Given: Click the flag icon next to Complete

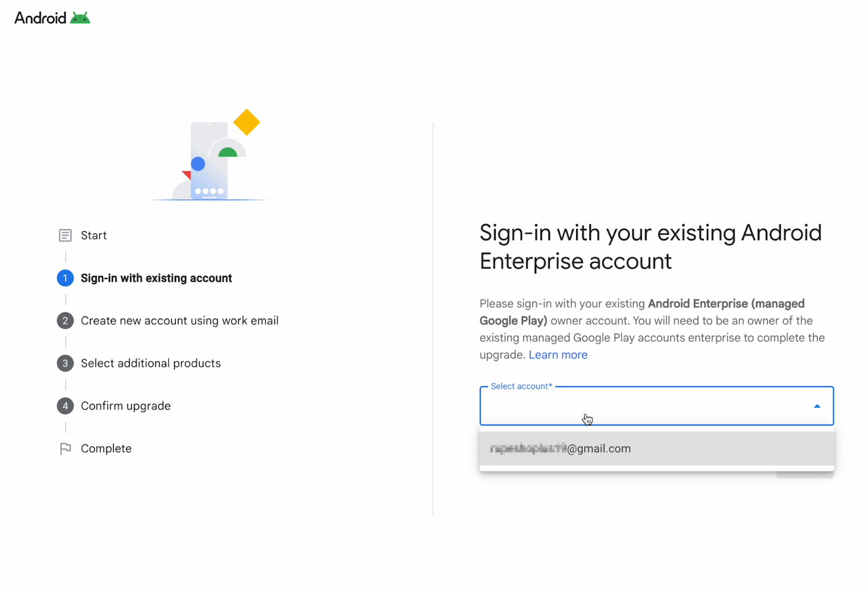Looking at the screenshot, I should click(65, 448).
